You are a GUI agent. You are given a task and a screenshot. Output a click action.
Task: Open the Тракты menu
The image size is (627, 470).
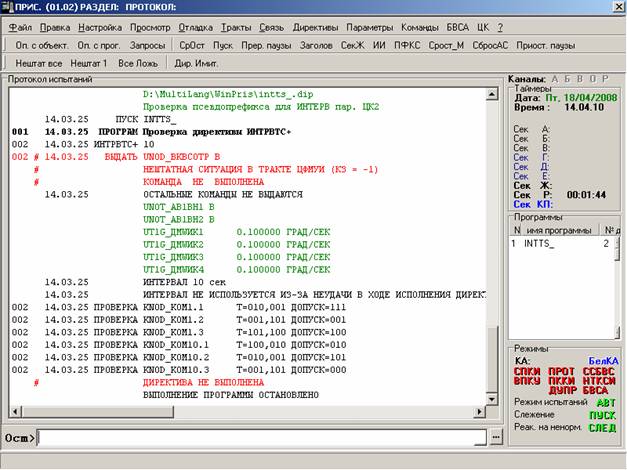pyautogui.click(x=236, y=28)
